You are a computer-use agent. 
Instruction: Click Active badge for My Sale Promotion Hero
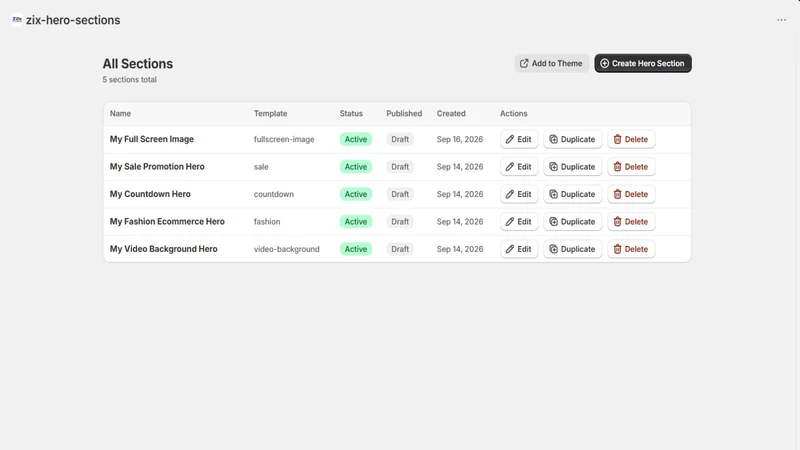tap(356, 167)
